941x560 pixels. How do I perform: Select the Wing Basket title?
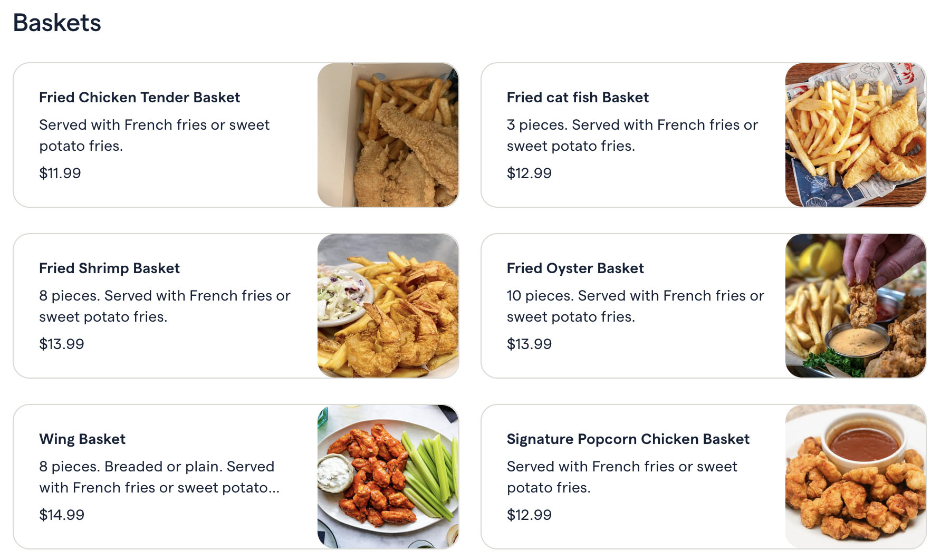[x=82, y=439]
